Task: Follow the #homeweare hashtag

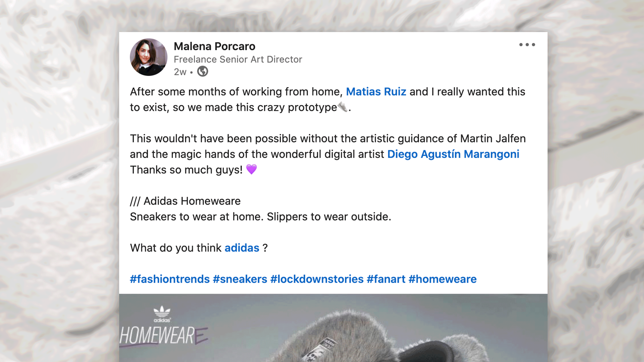Action: 443,279
